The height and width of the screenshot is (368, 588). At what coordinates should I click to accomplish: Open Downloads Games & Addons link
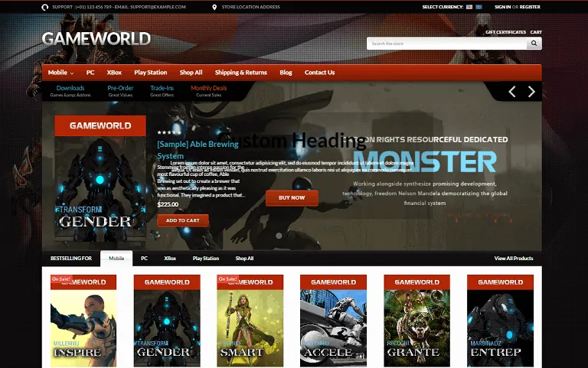coord(70,91)
